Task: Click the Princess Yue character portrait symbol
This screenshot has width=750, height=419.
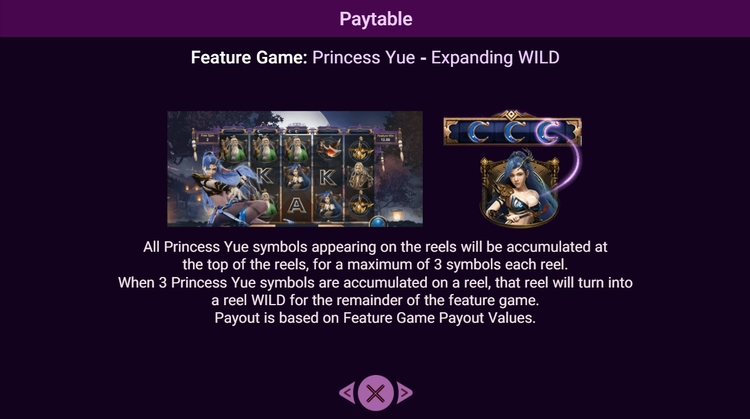Action: 520,188
